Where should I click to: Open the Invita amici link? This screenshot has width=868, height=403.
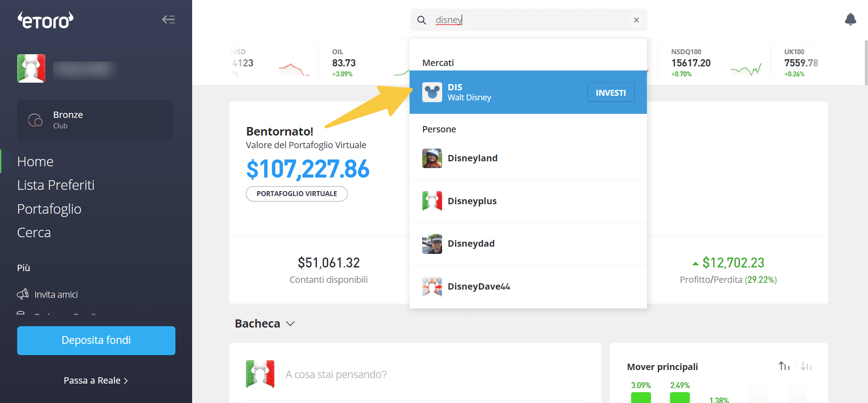tap(56, 295)
